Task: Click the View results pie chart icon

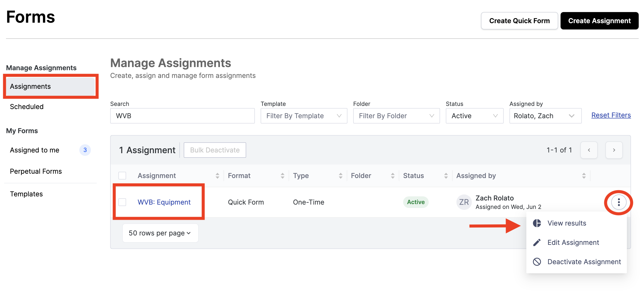Action: pos(537,223)
